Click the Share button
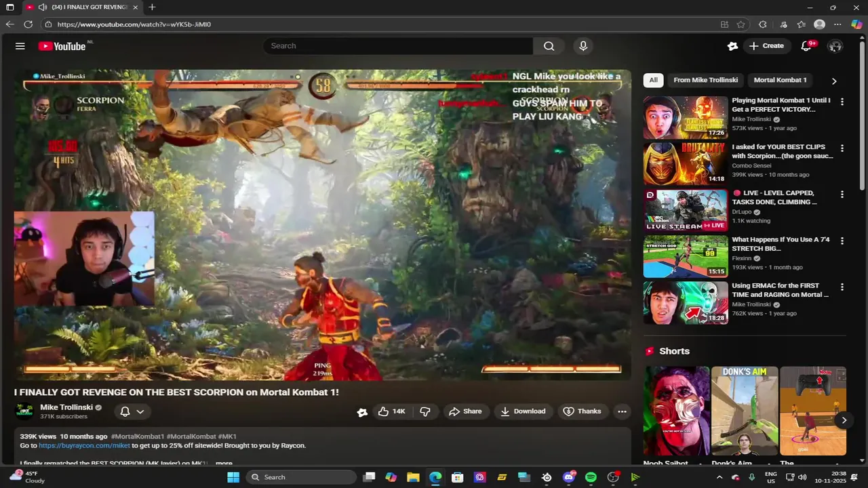Image resolution: width=868 pixels, height=488 pixels. 465,411
